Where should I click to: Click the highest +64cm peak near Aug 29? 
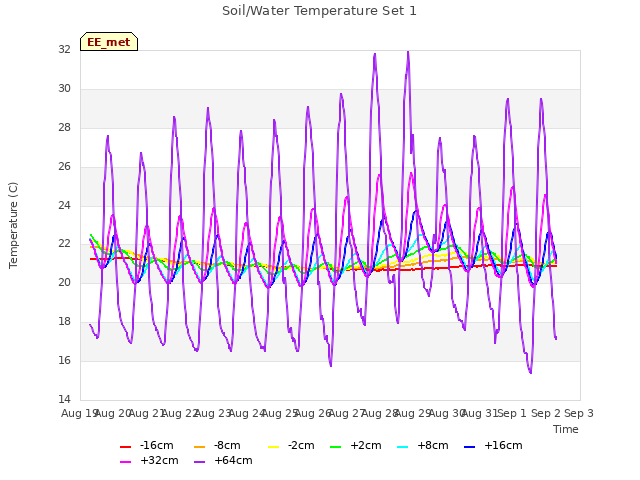coord(408,52)
